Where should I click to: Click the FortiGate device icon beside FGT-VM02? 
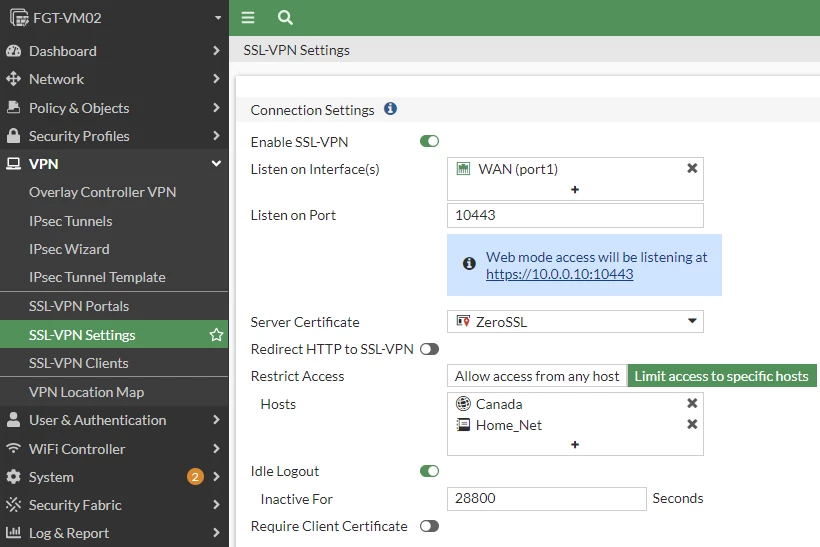point(19,18)
